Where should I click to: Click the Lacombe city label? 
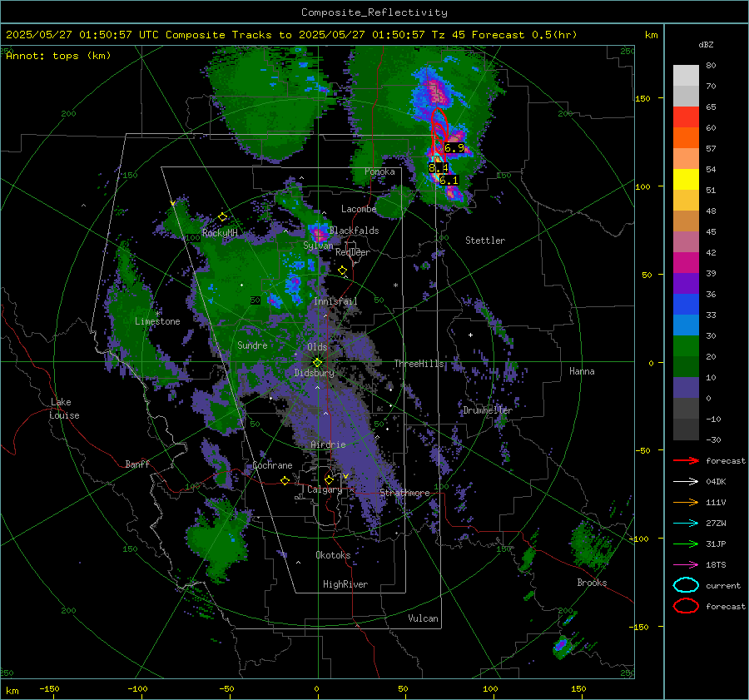tap(359, 209)
